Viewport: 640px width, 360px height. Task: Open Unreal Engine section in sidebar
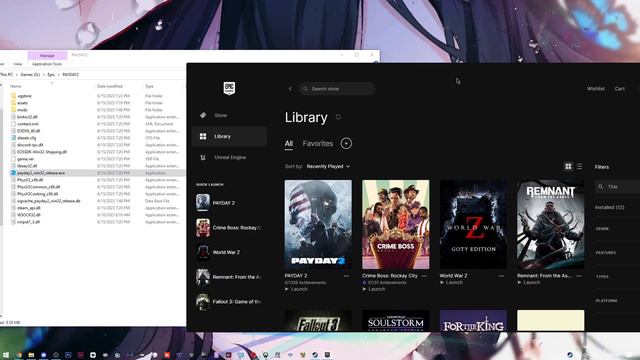click(229, 157)
